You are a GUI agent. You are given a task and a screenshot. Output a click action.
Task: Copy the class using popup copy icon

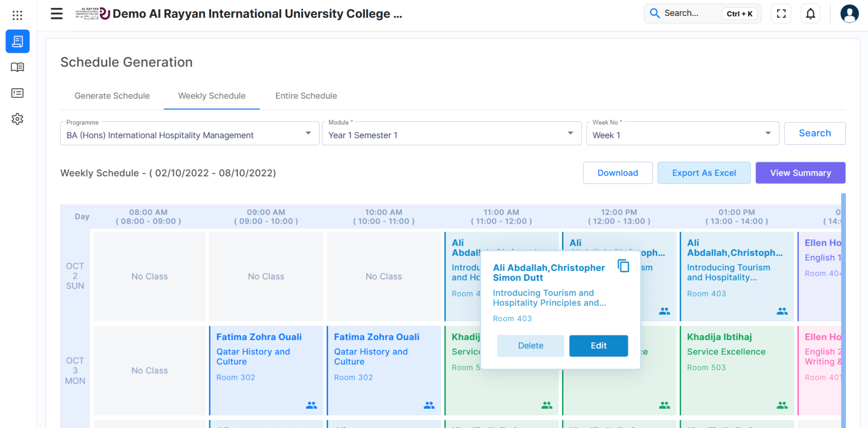pos(624,266)
